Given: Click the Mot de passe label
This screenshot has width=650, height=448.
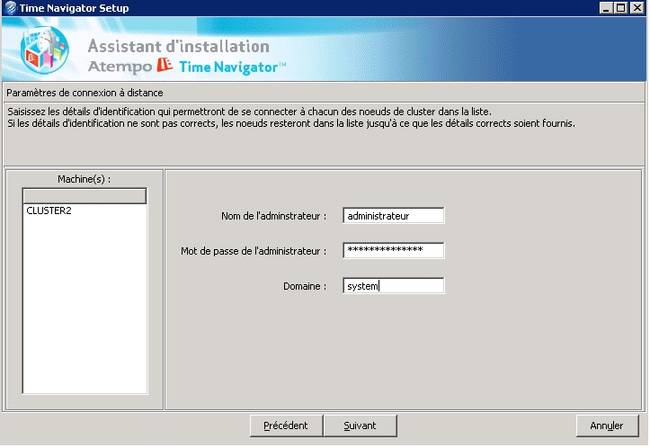Looking at the screenshot, I should click(253, 251).
